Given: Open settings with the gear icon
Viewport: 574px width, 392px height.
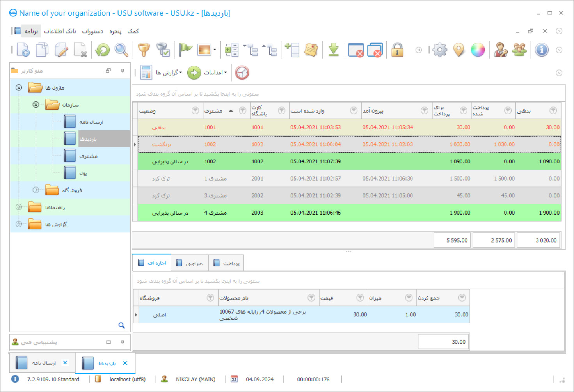Looking at the screenshot, I should (x=440, y=50).
